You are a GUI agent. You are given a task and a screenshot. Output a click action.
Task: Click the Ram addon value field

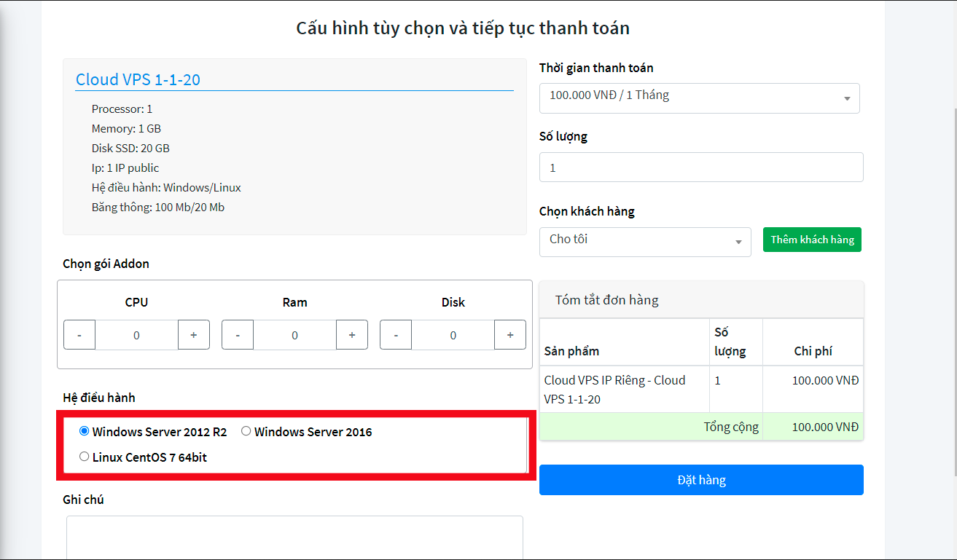point(294,335)
